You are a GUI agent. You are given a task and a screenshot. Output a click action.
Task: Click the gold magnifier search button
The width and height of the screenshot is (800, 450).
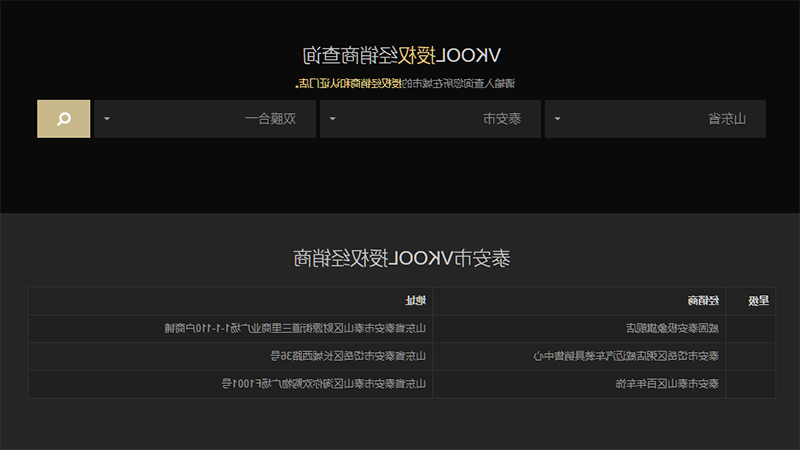64,119
